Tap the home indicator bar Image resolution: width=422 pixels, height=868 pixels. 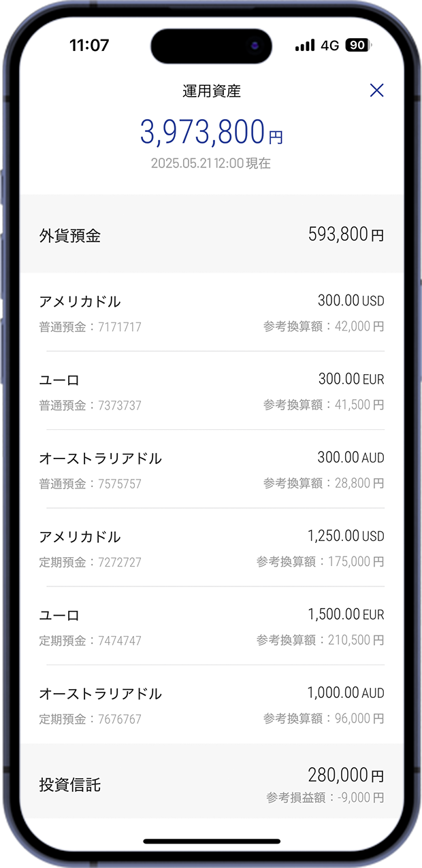click(211, 841)
